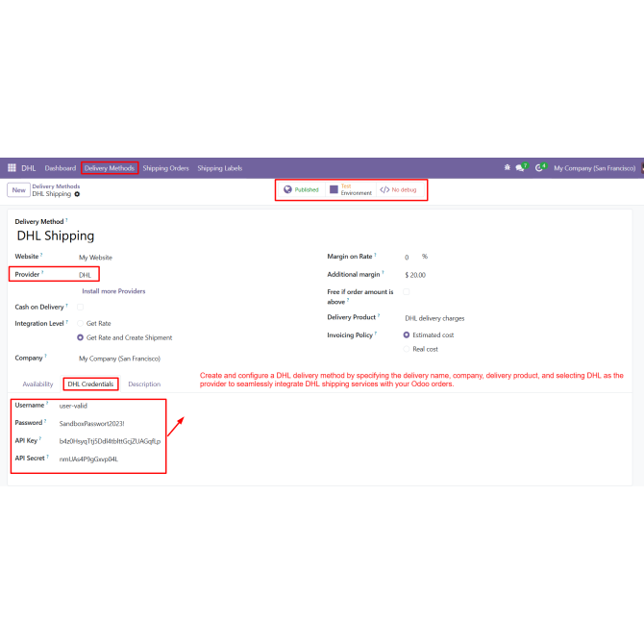Switch to the Availability tab
644x644 pixels.
point(37,384)
